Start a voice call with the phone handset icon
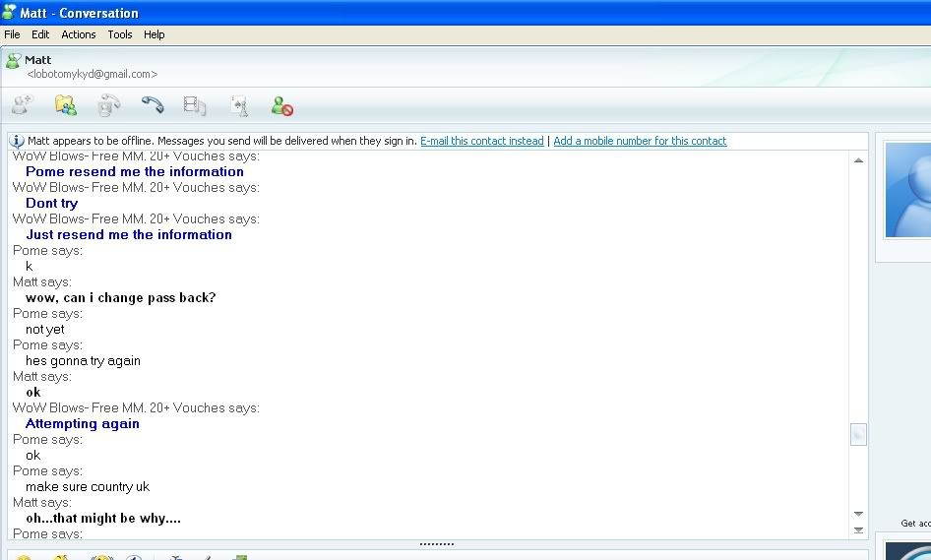This screenshot has height=560, width=931. pos(153,104)
